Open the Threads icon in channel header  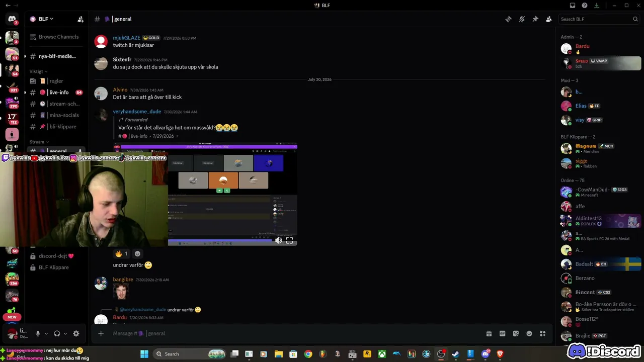[509, 19]
